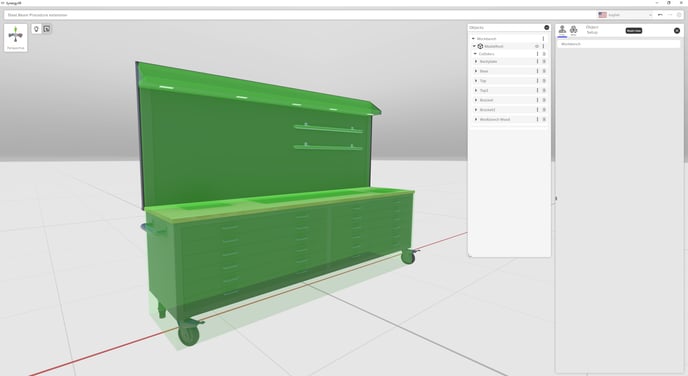This screenshot has height=376, width=688.
Task: Activate the selection mode icon beside lightbulb
Action: click(47, 29)
